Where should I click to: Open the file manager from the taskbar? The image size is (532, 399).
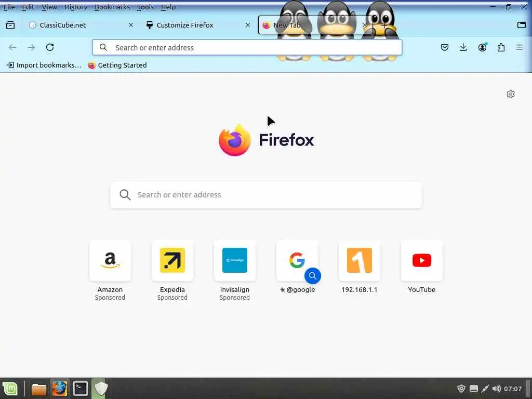click(38, 389)
